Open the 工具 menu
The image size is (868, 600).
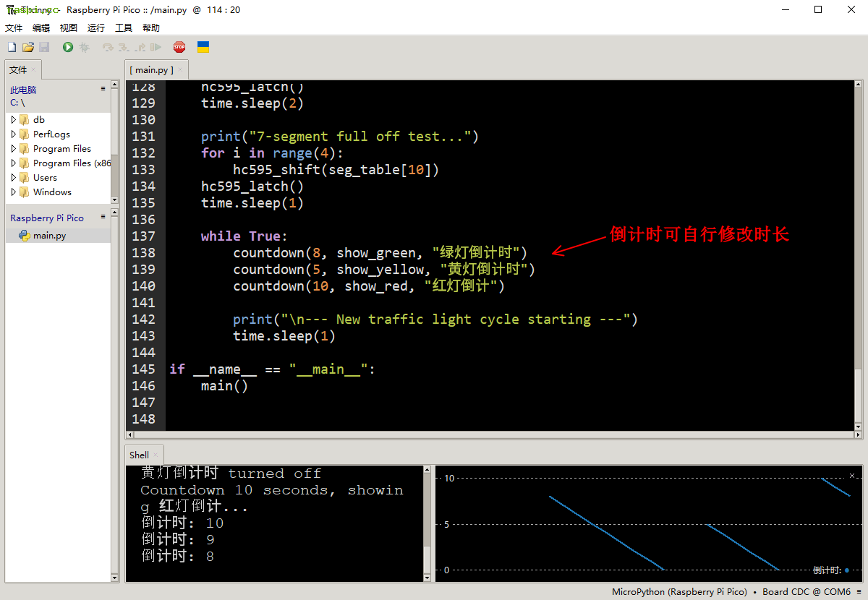124,28
